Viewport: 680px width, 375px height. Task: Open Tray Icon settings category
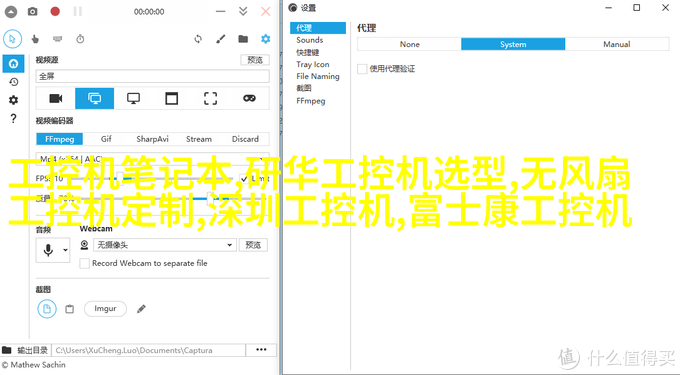(313, 64)
